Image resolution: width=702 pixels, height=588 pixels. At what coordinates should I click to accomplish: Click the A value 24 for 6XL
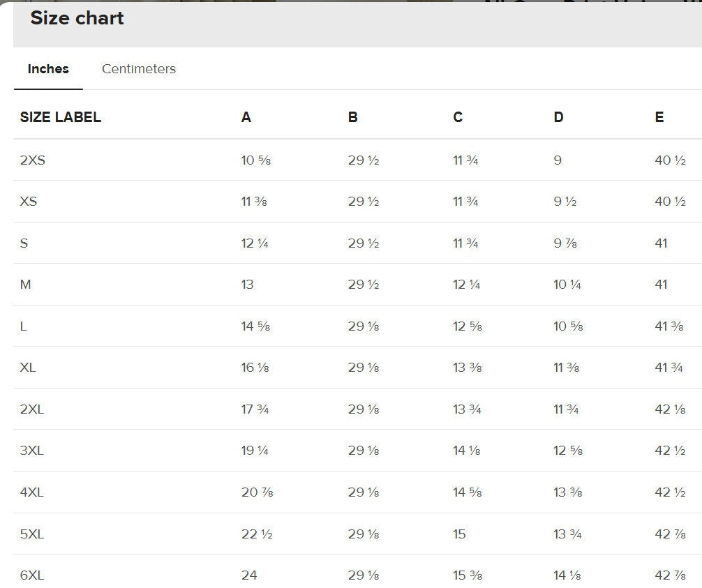249,575
